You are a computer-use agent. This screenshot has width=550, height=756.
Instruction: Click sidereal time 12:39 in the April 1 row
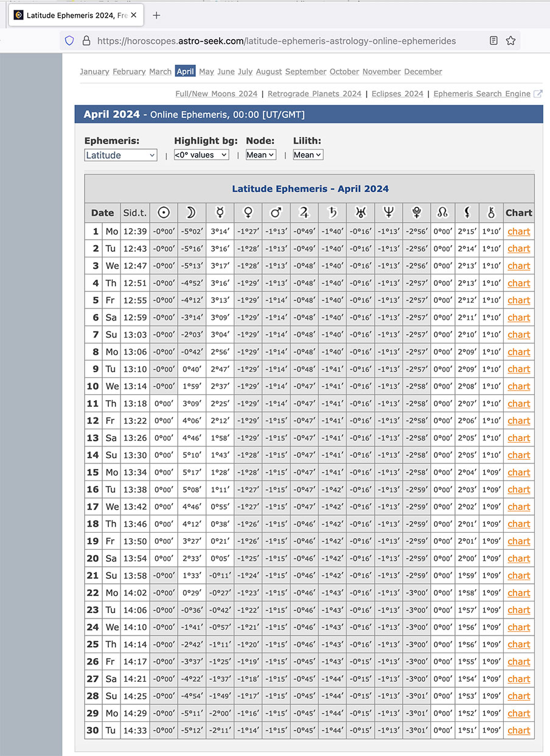(135, 231)
